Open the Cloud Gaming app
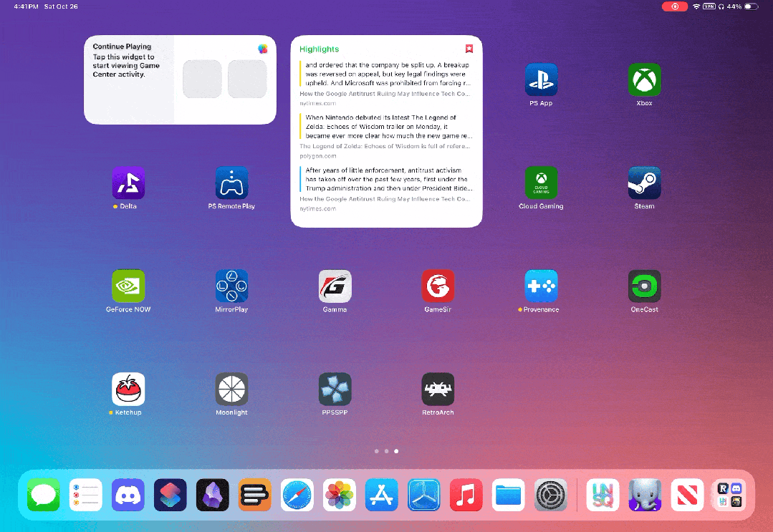Viewport: 773px width, 532px height. pos(541,183)
